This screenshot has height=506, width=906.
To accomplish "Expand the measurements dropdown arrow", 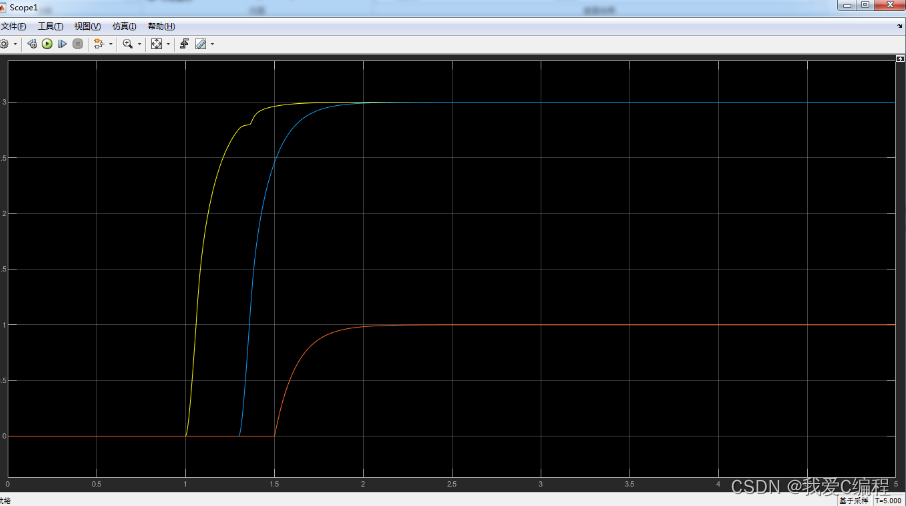I will coord(212,44).
